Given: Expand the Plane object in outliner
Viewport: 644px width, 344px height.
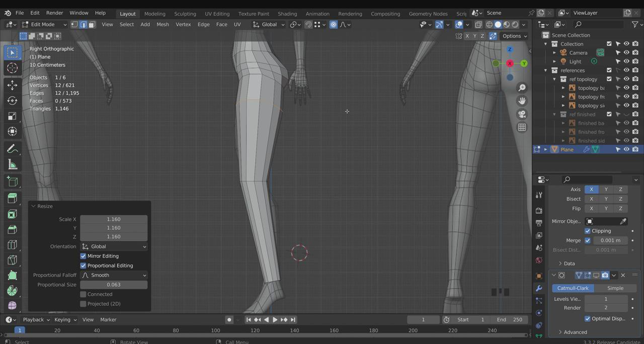Looking at the screenshot, I should pos(546,149).
